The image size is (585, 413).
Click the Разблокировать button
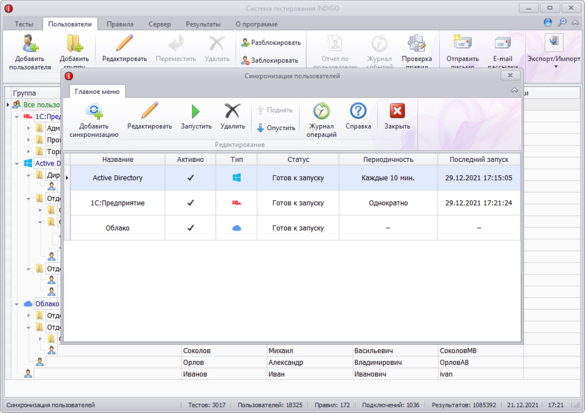coord(271,43)
